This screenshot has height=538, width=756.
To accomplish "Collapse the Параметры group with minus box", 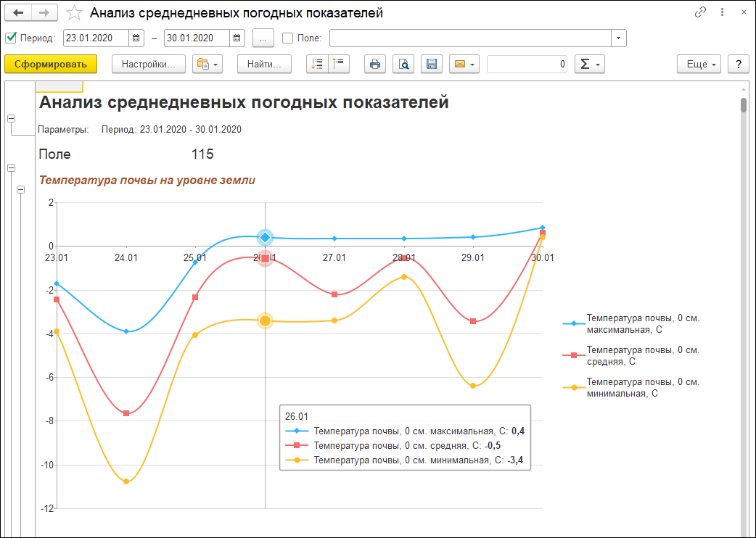I will (11, 118).
